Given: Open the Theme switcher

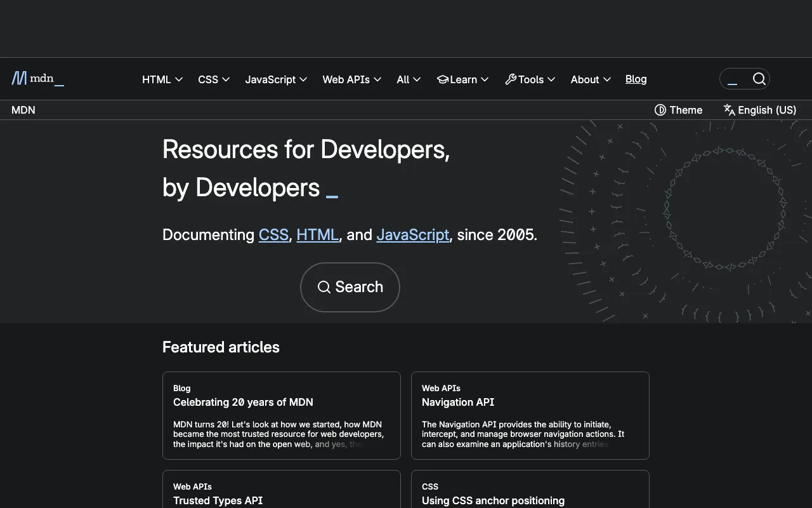Looking at the screenshot, I should click(x=678, y=110).
